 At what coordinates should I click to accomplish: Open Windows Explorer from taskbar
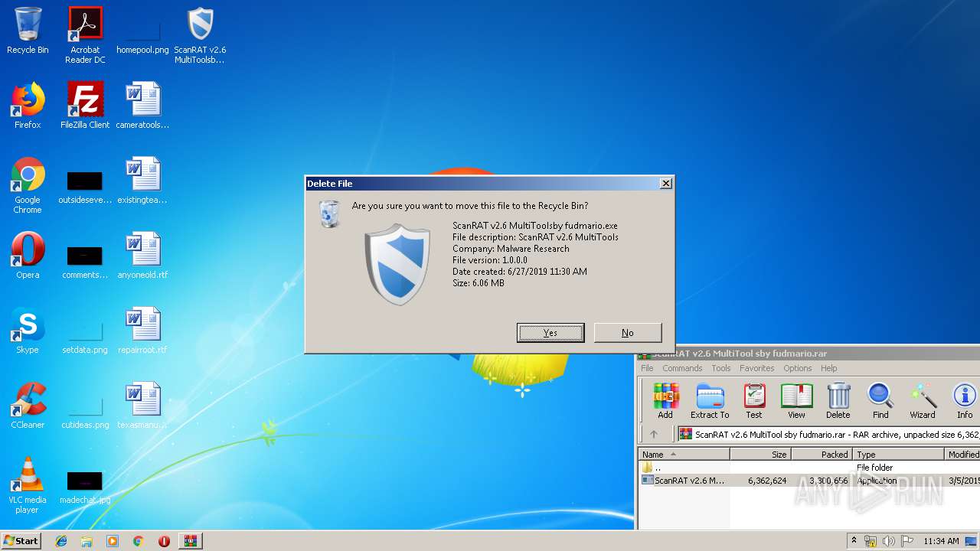point(87,541)
